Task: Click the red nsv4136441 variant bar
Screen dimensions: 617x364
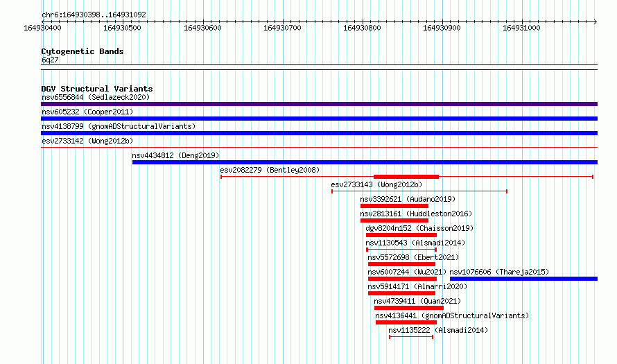Action: (406, 322)
